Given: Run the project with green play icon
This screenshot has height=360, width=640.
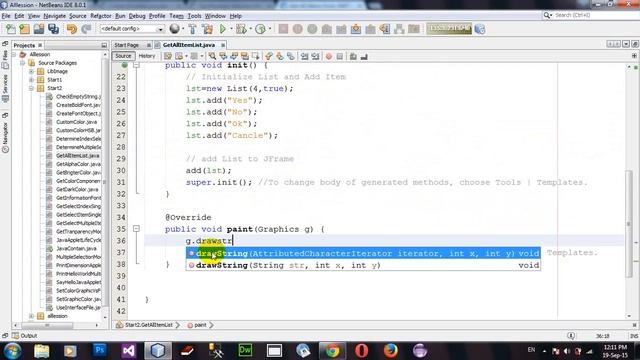Looking at the screenshot, I should 222,29.
